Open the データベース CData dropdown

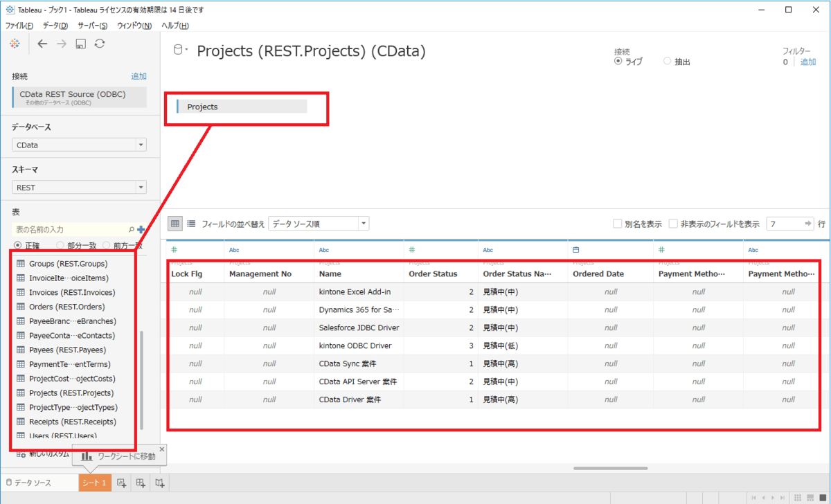point(79,145)
